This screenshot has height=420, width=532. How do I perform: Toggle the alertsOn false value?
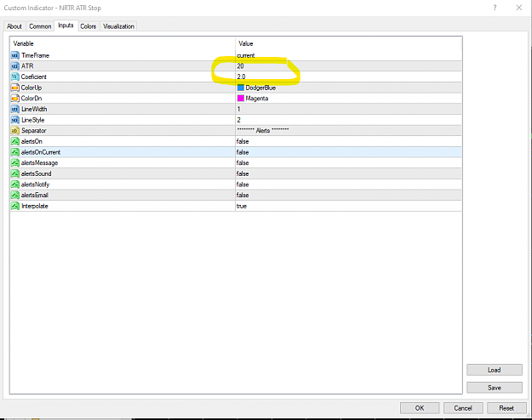coord(243,141)
